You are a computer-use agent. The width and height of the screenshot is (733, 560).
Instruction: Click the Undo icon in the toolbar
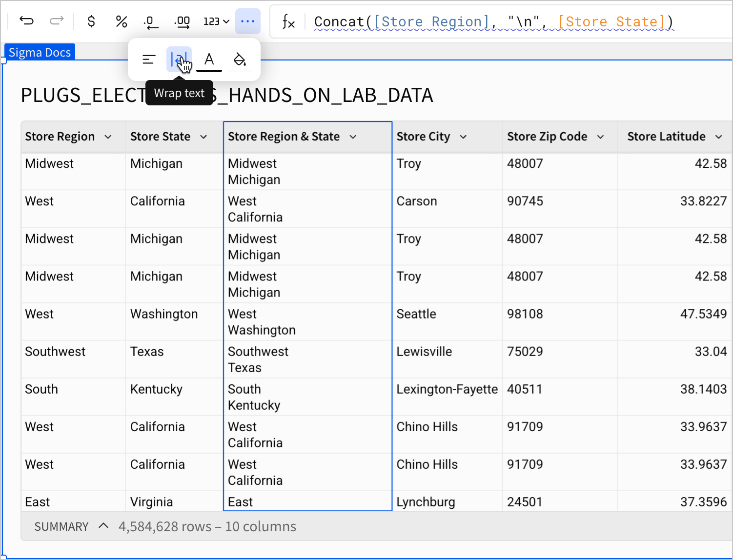click(26, 21)
